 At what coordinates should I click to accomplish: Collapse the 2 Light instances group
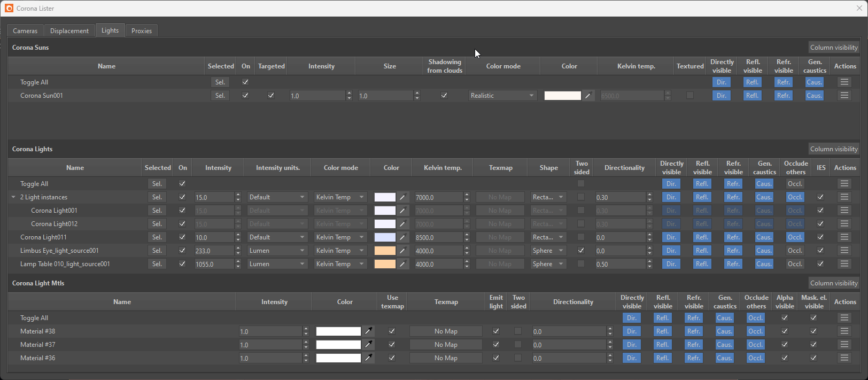coord(13,197)
